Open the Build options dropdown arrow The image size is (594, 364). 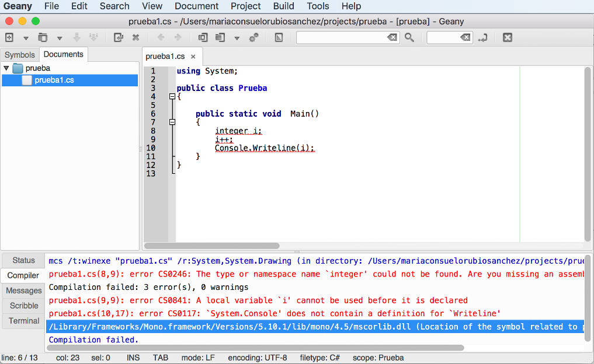coord(237,38)
